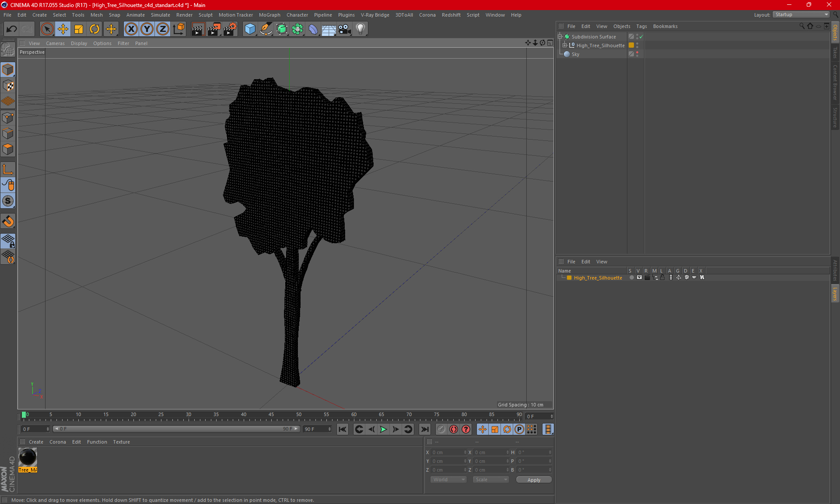Open Objects menu in Object Manager
This screenshot has width=840, height=504.
coord(622,26)
